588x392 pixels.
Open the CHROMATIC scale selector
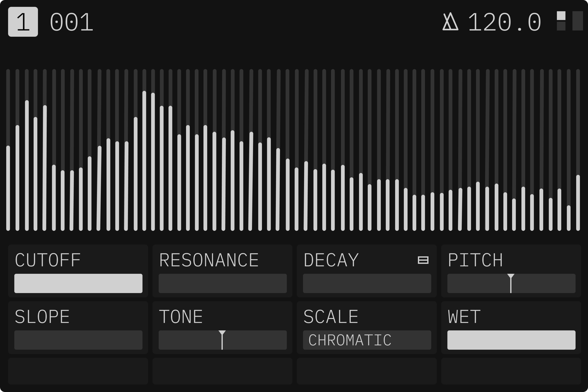click(367, 340)
